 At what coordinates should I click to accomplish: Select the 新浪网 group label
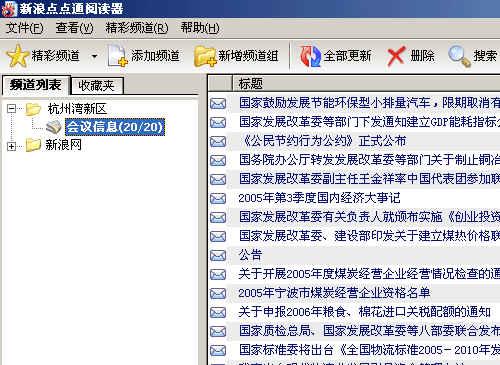click(64, 145)
